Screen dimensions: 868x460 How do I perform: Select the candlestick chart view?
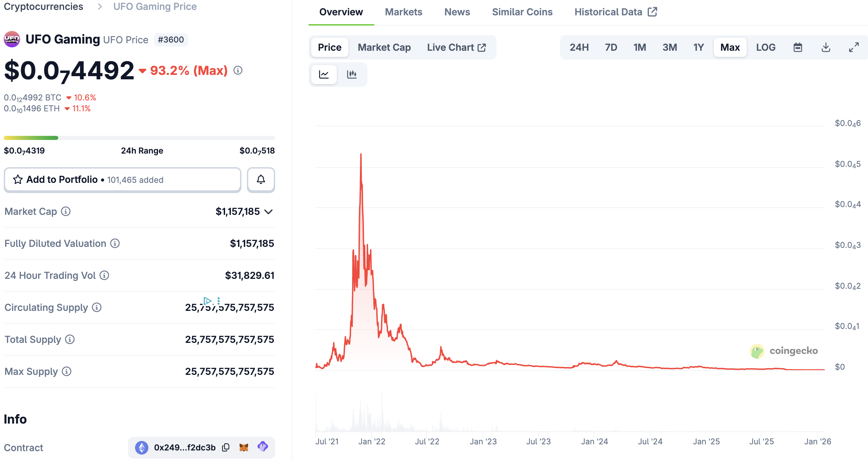pyautogui.click(x=352, y=74)
